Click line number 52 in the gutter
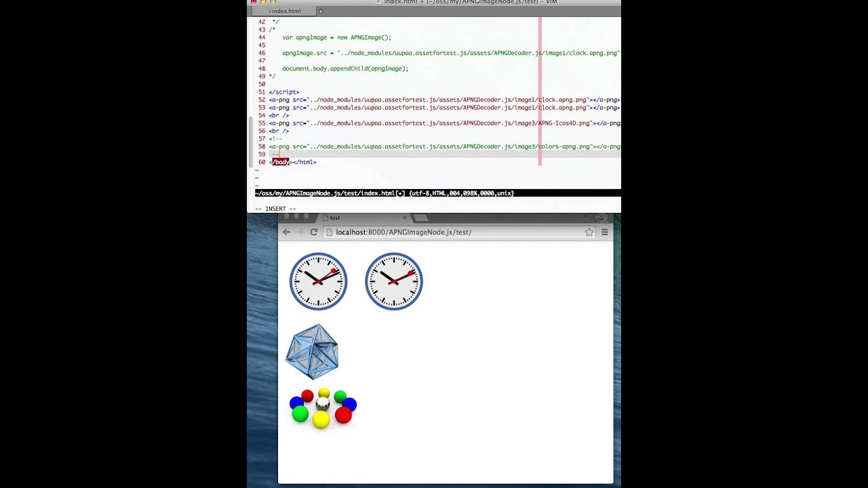 [x=262, y=100]
